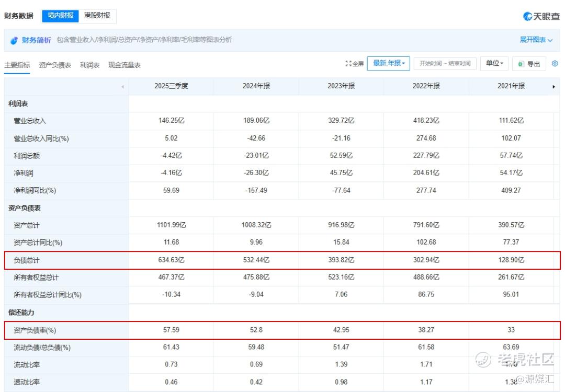Expand the 展开图表 chart section
This screenshot has height=392, width=565.
coord(536,40)
